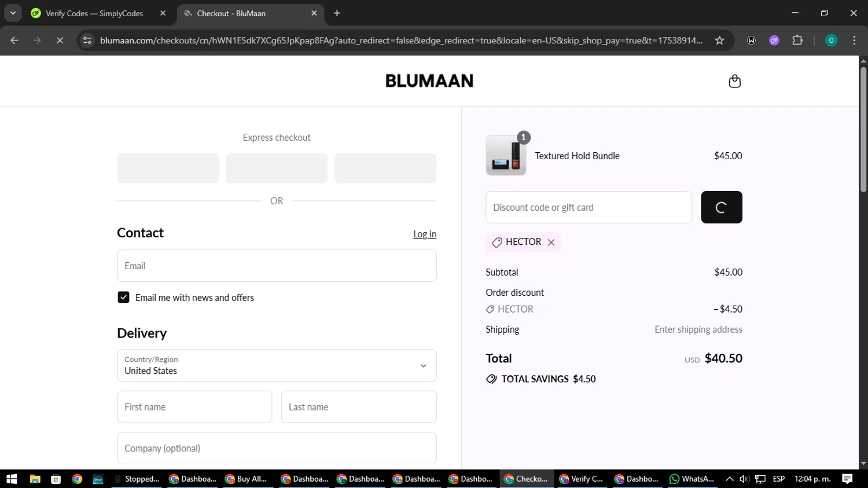
Task: Open the pinned Chrome taskbar icon
Action: 77,479
